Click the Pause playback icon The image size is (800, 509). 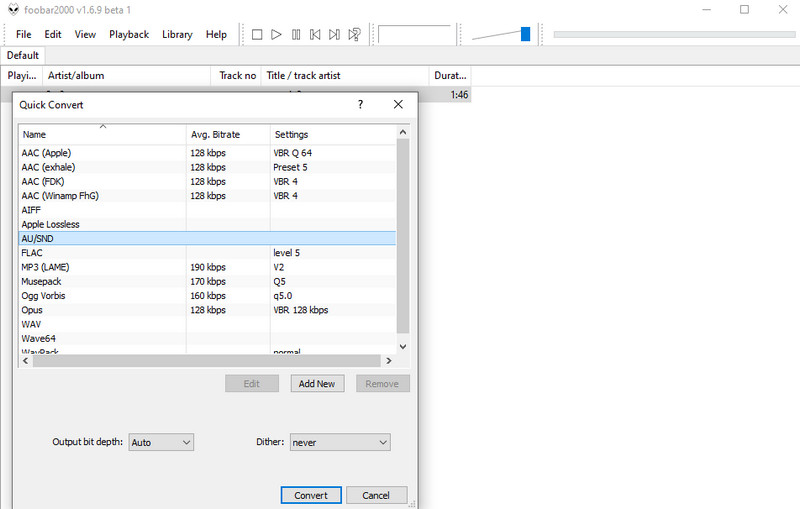[x=296, y=35]
